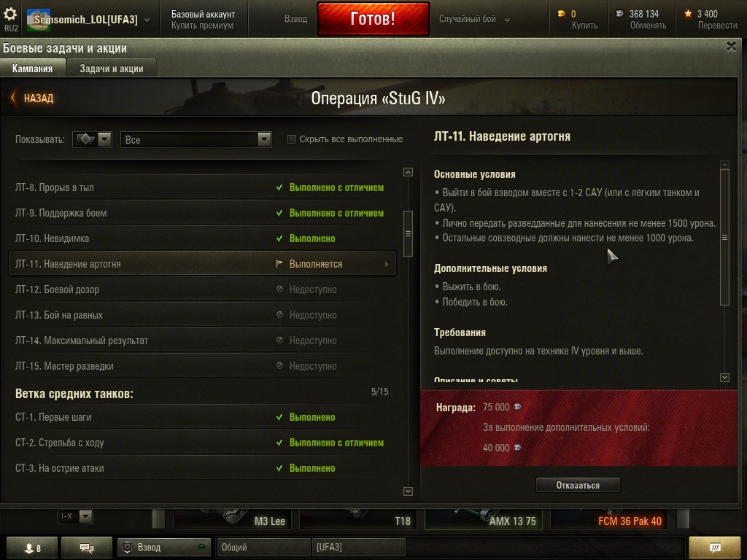The height and width of the screenshot is (560, 747).
Task: Open the settings gear menu
Action: [x=10, y=14]
